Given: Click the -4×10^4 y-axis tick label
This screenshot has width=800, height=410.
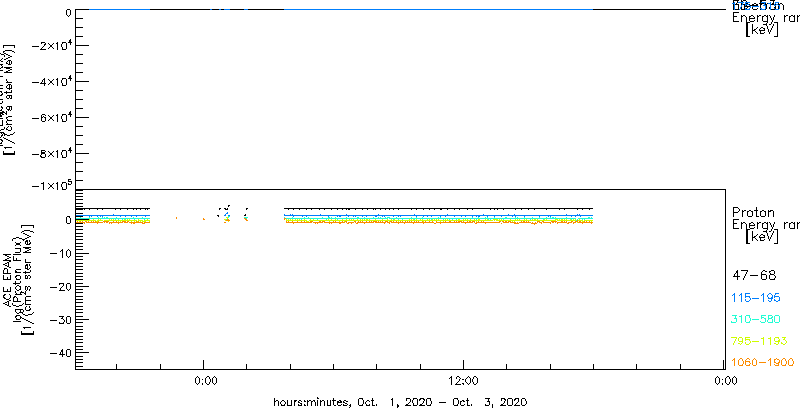Looking at the screenshot, I should tap(51, 82).
